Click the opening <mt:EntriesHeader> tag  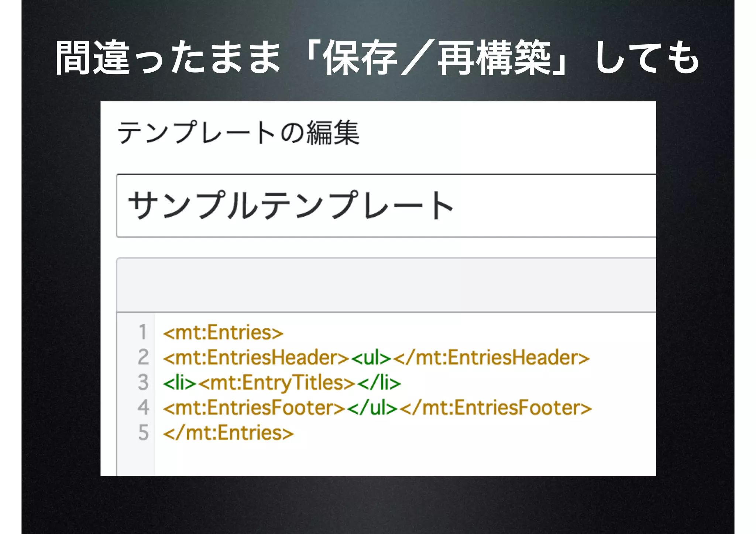(x=255, y=357)
